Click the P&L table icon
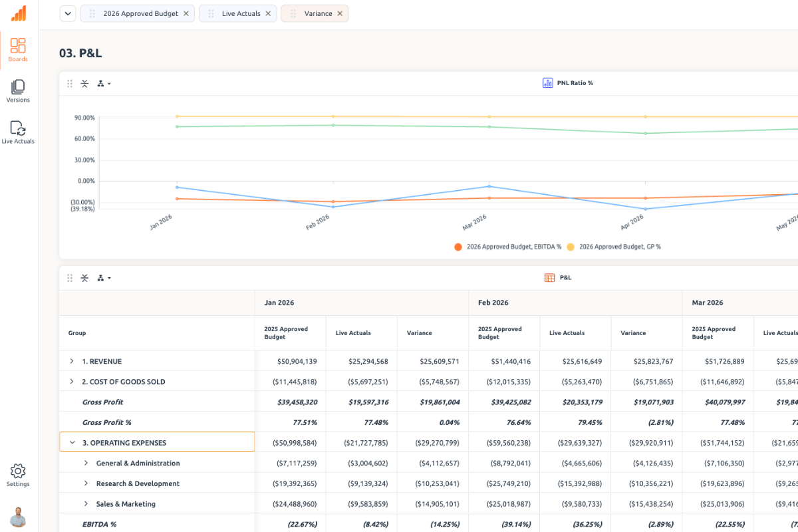This screenshot has width=798, height=532. (x=549, y=278)
